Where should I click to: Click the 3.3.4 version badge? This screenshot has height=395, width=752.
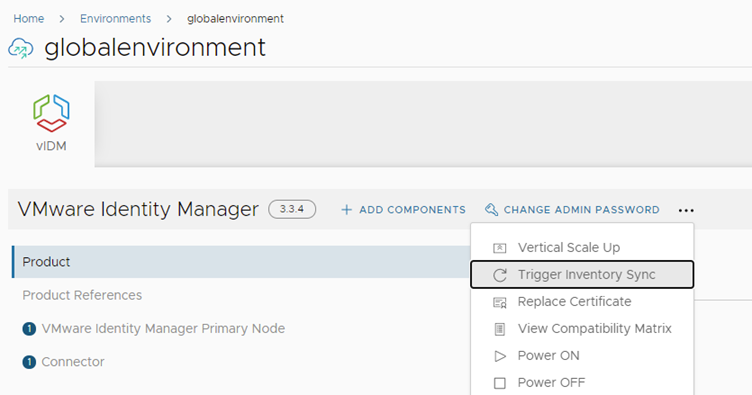(x=292, y=209)
